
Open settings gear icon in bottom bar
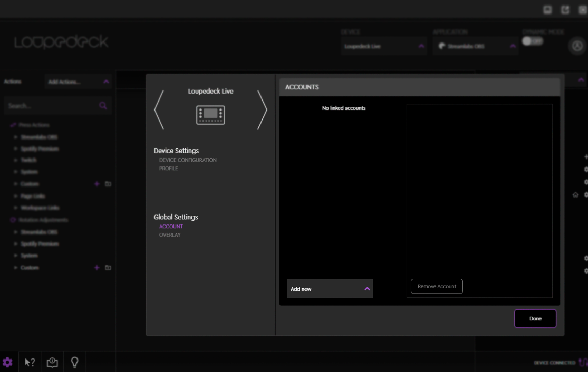point(8,362)
